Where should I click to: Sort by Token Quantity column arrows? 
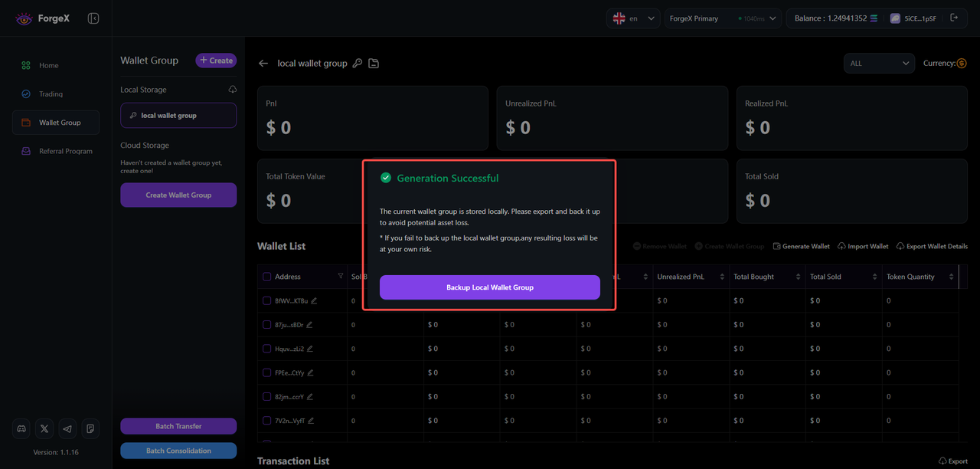pyautogui.click(x=952, y=277)
